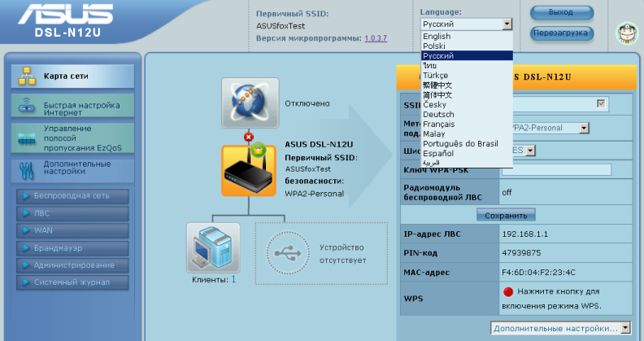Open the clients count link 1
The height and width of the screenshot is (341, 644).
pos(233,279)
